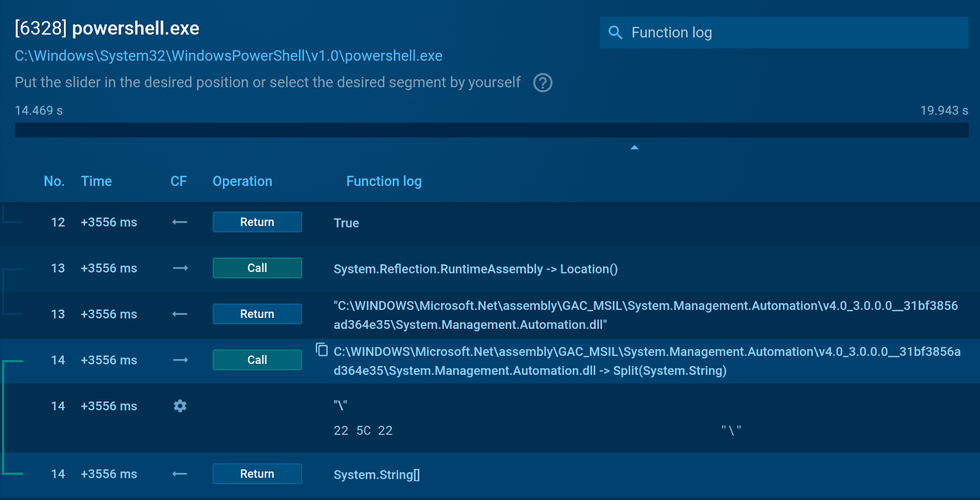Select the Split(System.String) call log text
This screenshot has width=980, height=500.
(x=647, y=361)
